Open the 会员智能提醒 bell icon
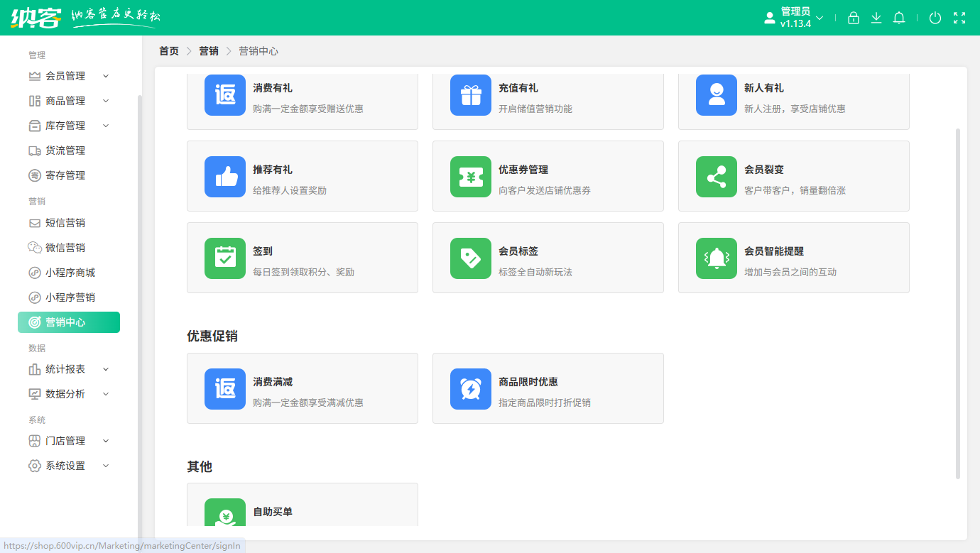 tap(717, 258)
